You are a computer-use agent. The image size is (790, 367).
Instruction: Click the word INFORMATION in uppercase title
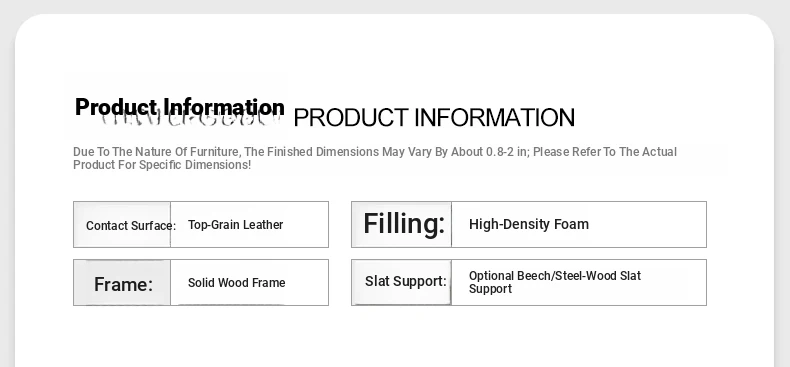point(494,117)
